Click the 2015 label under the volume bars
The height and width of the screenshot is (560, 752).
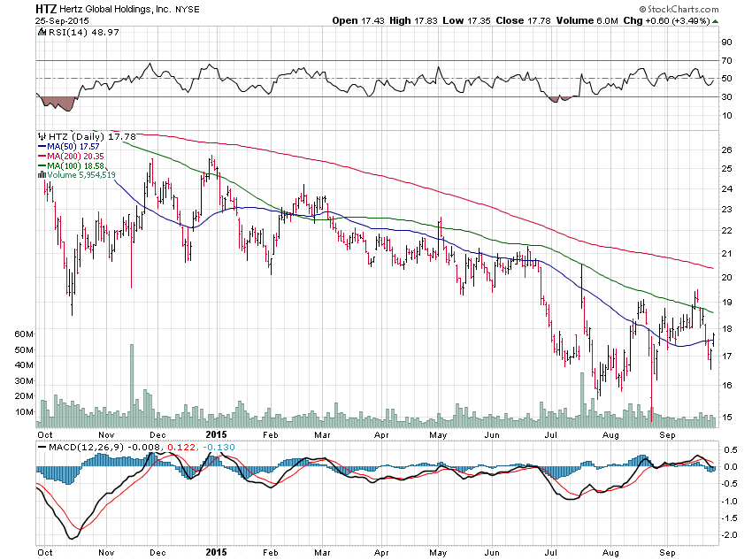pyautogui.click(x=216, y=434)
